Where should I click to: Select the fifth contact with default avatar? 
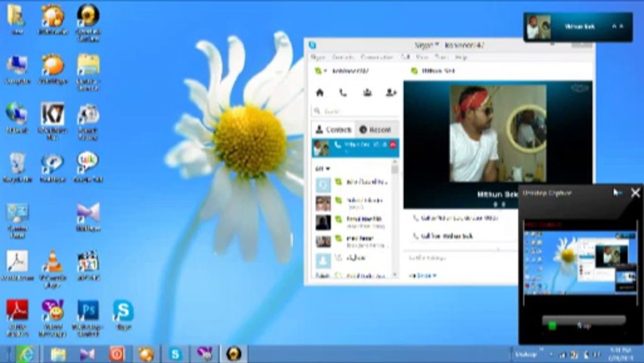352,260
